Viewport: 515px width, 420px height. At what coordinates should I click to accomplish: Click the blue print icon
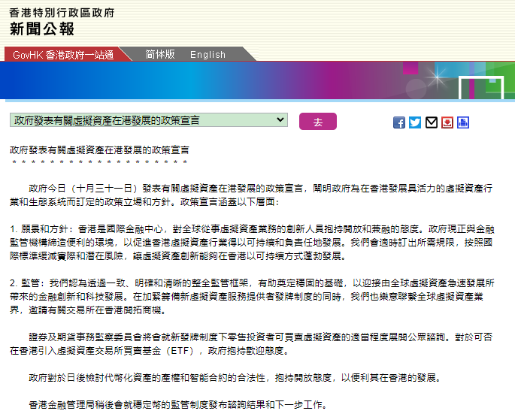(463, 122)
